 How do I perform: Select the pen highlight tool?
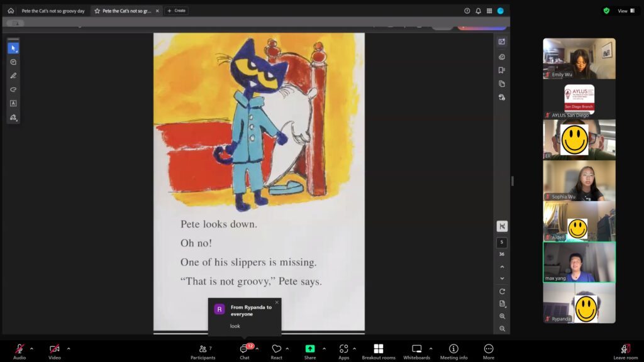(13, 76)
